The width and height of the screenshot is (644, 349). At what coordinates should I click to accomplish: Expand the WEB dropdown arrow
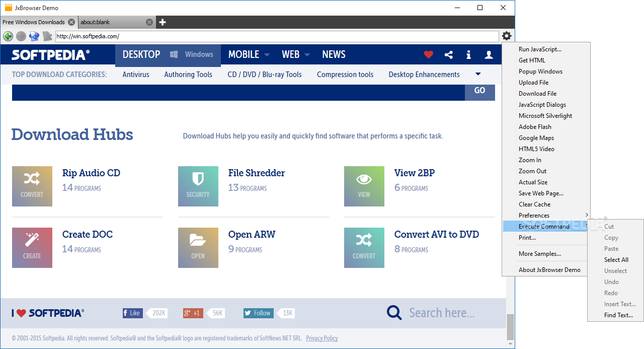[307, 55]
